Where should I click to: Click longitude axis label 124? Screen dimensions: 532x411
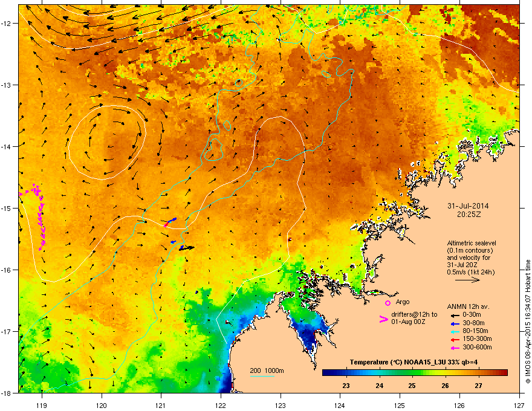340,406
